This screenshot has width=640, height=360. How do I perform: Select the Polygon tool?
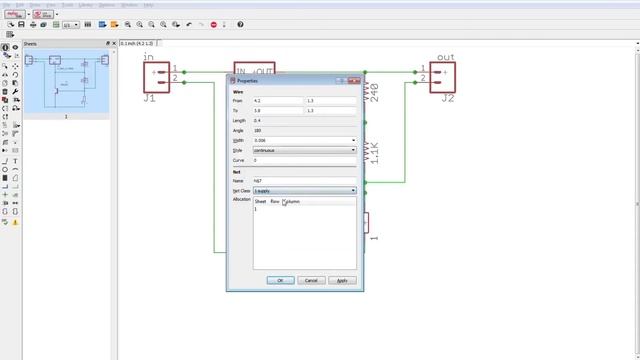click(15, 178)
